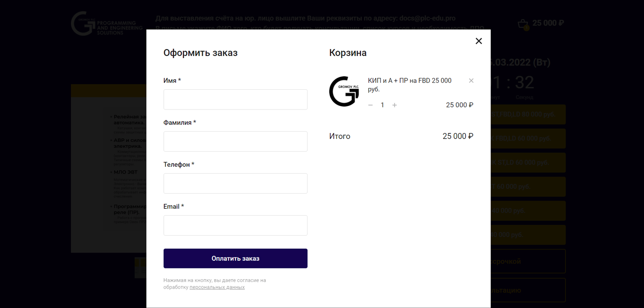Click the рассрочкой installment button
Viewport: 644px width, 308px height.
528,261
